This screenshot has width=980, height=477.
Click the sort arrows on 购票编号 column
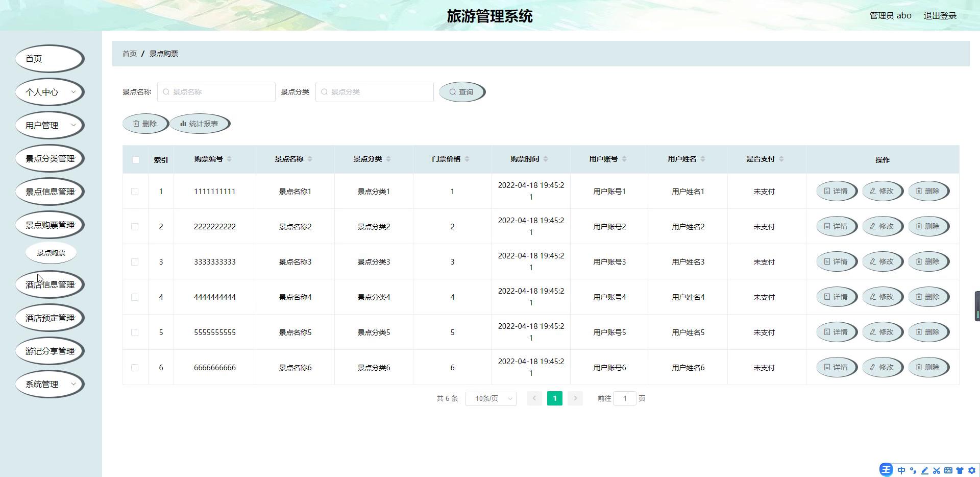click(x=229, y=159)
